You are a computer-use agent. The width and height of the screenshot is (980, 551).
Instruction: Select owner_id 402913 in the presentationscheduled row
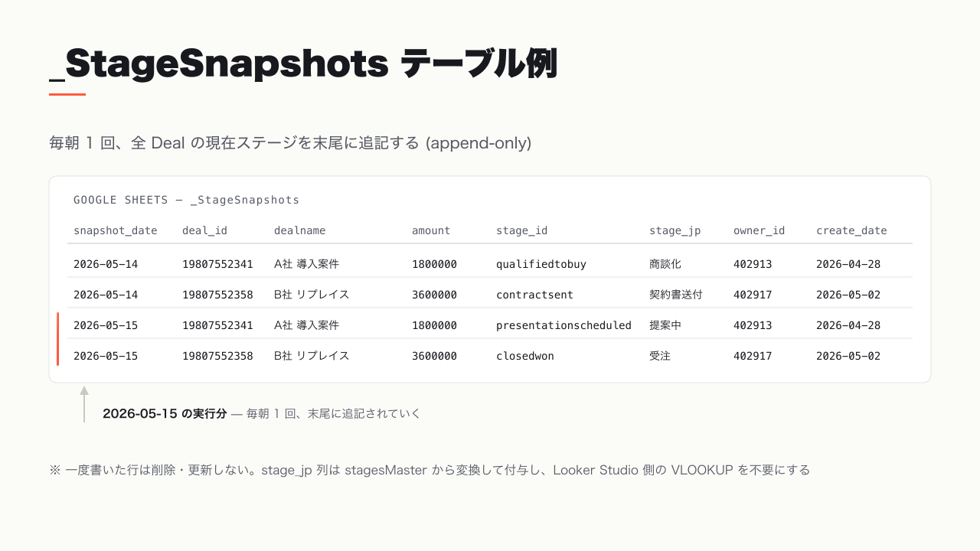pos(753,325)
